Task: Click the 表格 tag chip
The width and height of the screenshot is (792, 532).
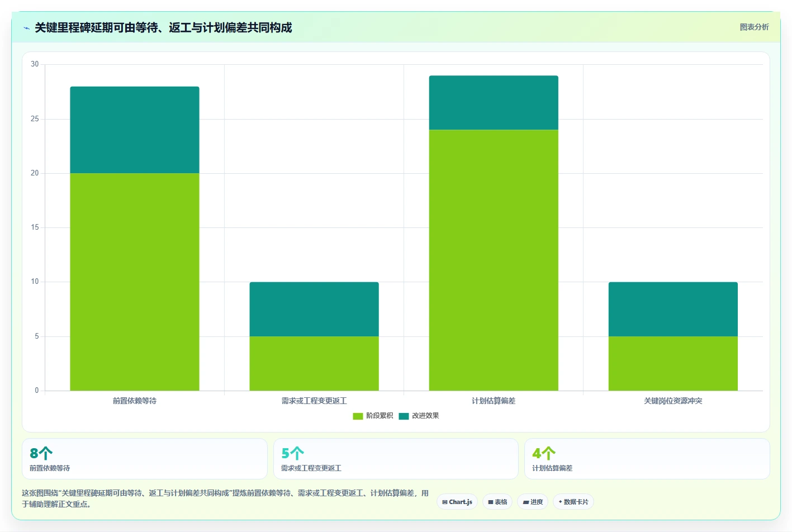Action: tap(497, 502)
